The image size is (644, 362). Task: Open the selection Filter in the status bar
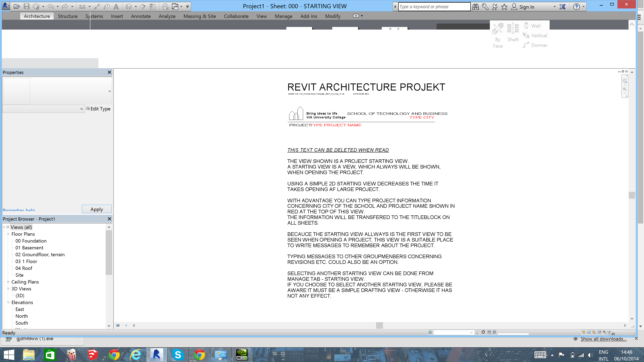point(610,332)
